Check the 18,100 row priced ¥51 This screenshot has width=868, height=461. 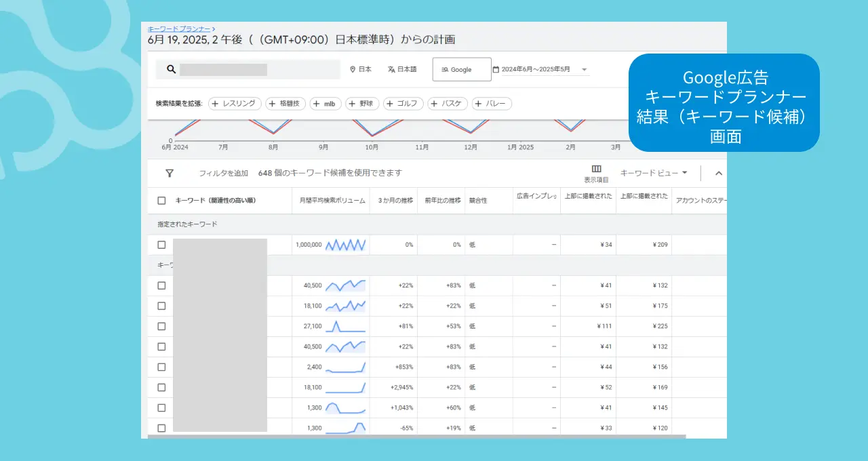click(161, 306)
